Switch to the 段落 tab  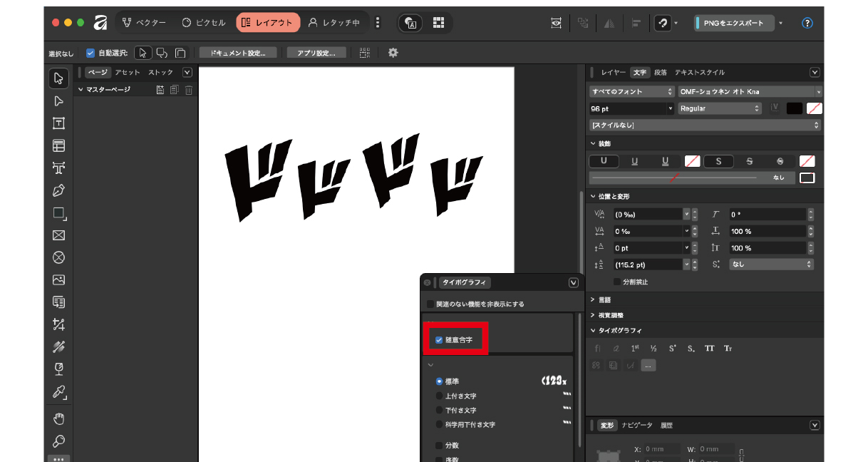pyautogui.click(x=661, y=72)
